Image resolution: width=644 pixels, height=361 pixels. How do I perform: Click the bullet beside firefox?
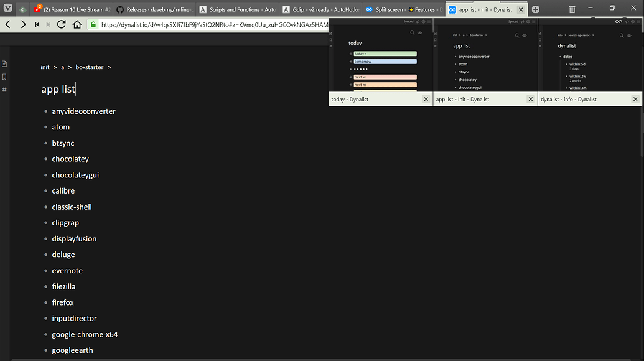click(45, 302)
